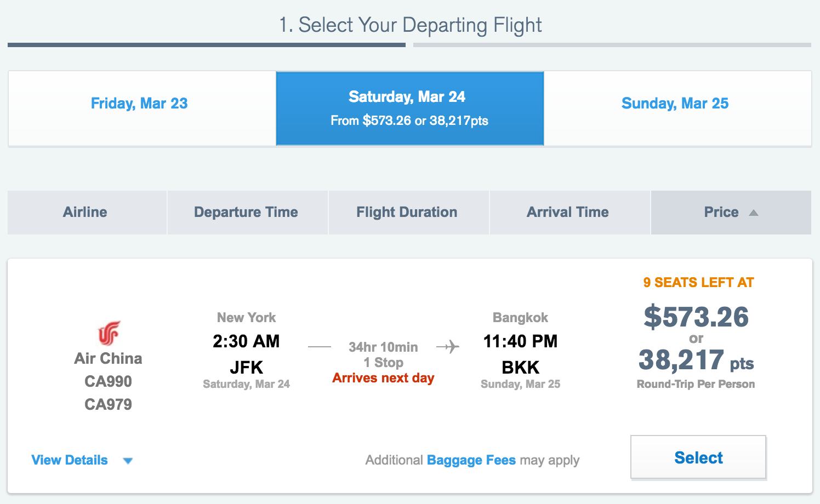Viewport: 820px width, 504px height.
Task: Expand the View Details chevron arrow
Action: [128, 461]
